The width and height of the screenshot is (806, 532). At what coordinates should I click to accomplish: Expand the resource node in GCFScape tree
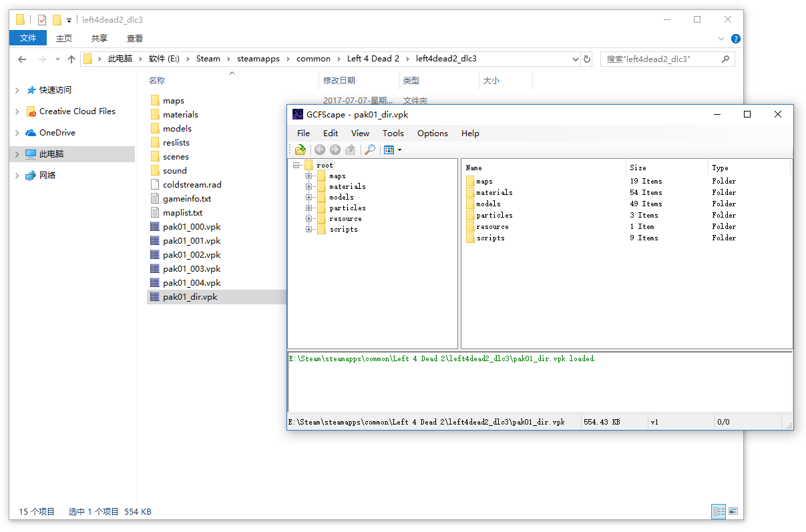coord(309,218)
